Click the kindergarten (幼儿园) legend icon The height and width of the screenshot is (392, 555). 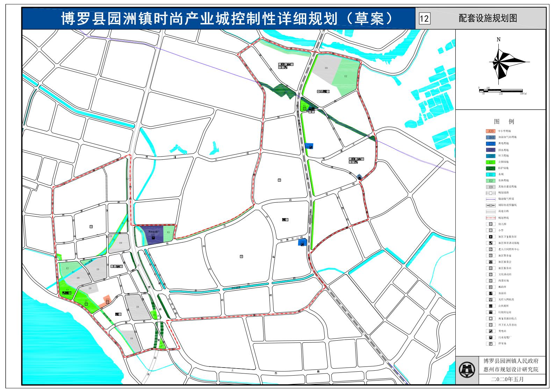coord(491,224)
